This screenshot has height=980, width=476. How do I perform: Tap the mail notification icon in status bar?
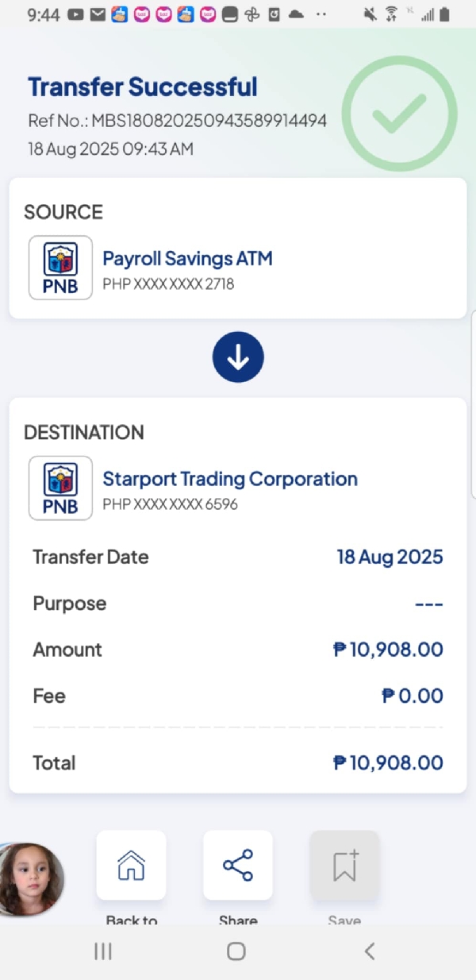[x=98, y=14]
